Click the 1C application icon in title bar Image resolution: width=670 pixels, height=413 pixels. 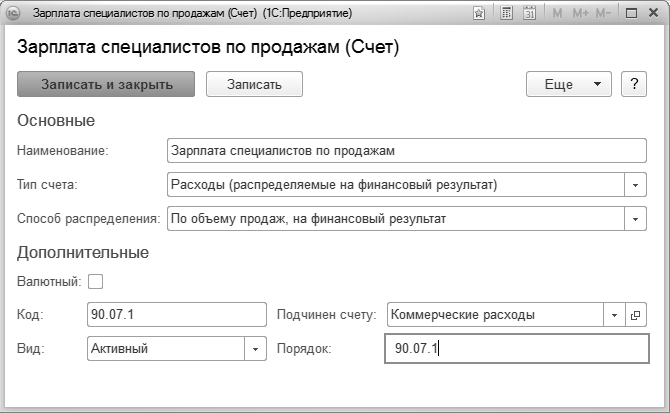tap(14, 15)
